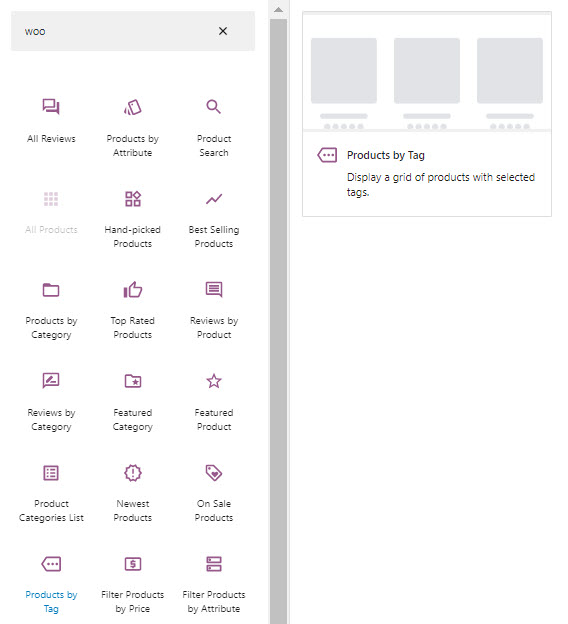Insert the Top Rated Products block
The image size is (568, 624).
click(x=133, y=310)
